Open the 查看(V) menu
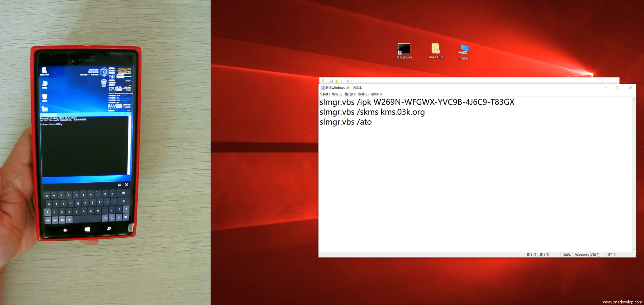This screenshot has height=305, width=644. [363, 94]
